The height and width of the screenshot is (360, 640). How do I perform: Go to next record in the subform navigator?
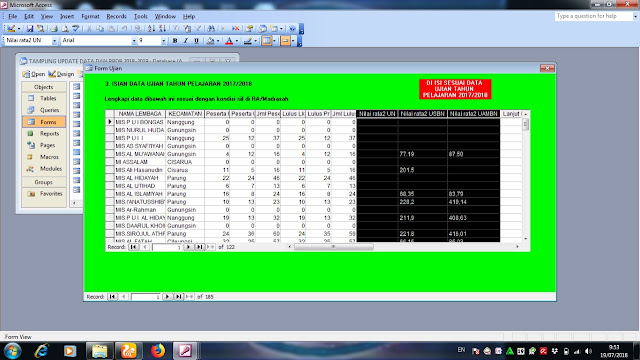coord(188,247)
